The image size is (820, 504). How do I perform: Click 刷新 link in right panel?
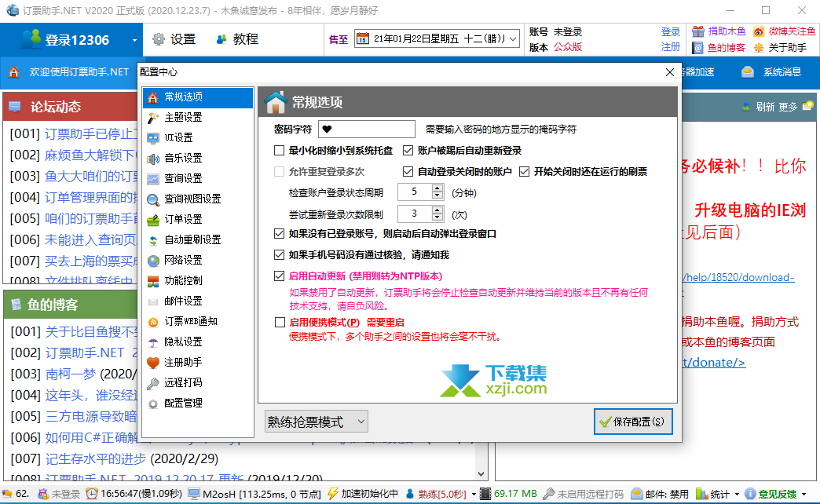[x=765, y=107]
